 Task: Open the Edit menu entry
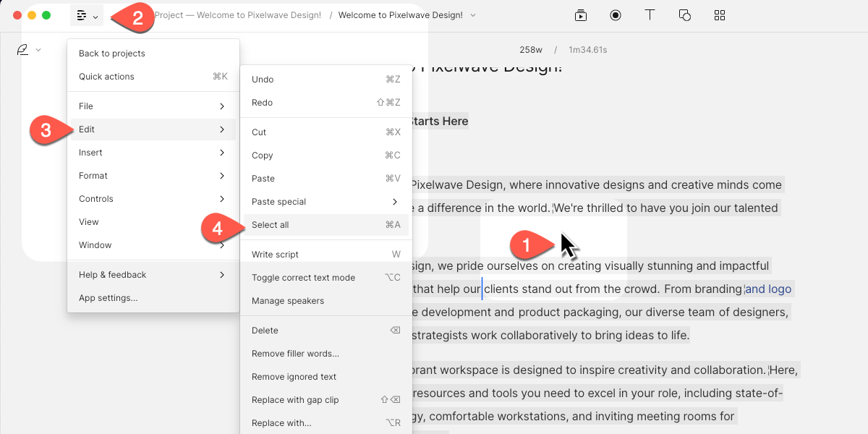[153, 129]
